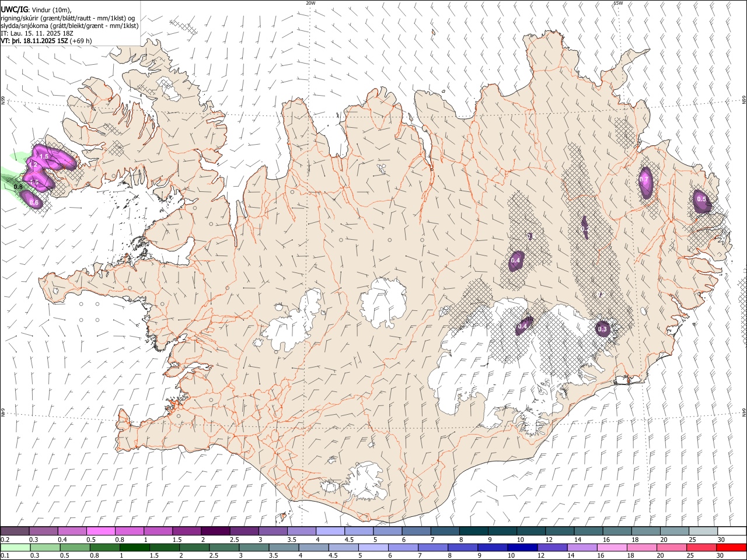Click the '20W' longitude label at top
Viewport: 747px width, 560px height.
pyautogui.click(x=310, y=3)
